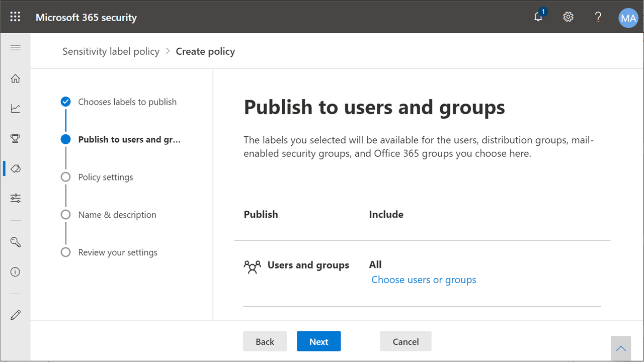Screen dimensions: 644x362
Task: Open notifications bell icon
Action: tap(539, 17)
